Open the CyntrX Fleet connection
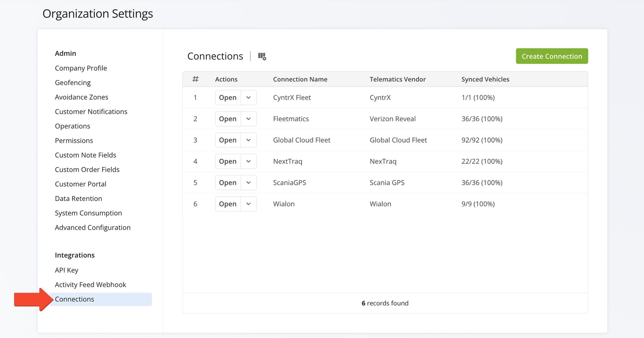 tap(228, 97)
